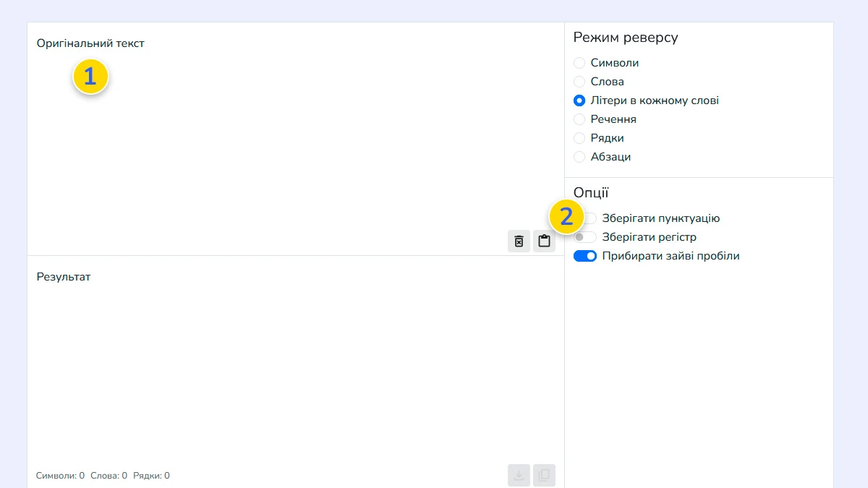Click the Символи: 0 counter
This screenshot has width=868, height=488.
[x=60, y=476]
